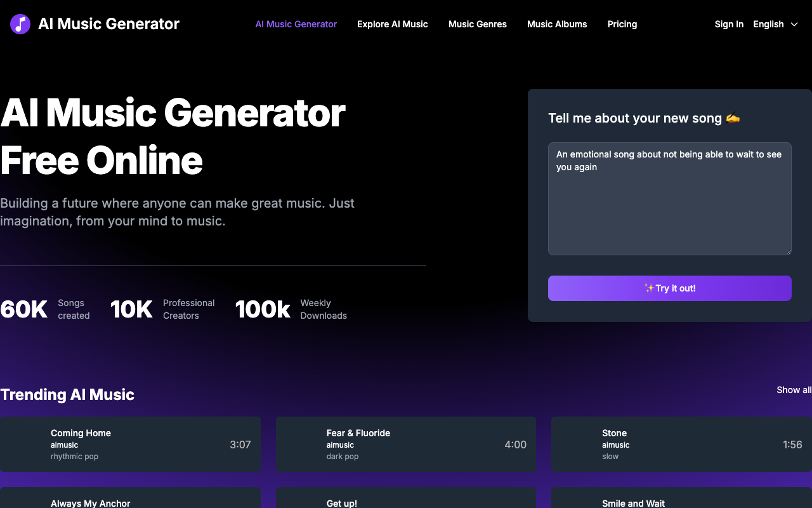The width and height of the screenshot is (812, 508).
Task: Click the rhythmic pop genre label
Action: point(74,457)
